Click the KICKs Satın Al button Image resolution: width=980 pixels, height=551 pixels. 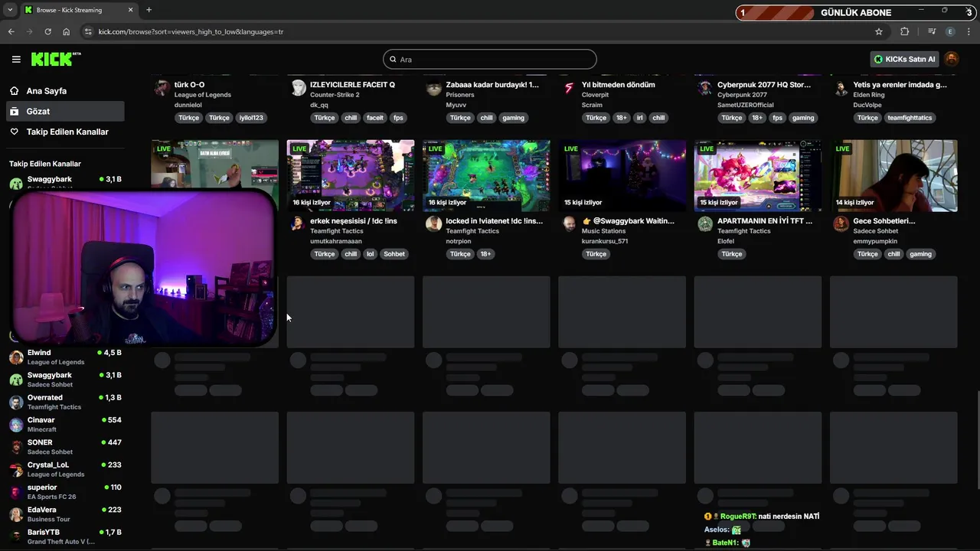click(904, 59)
